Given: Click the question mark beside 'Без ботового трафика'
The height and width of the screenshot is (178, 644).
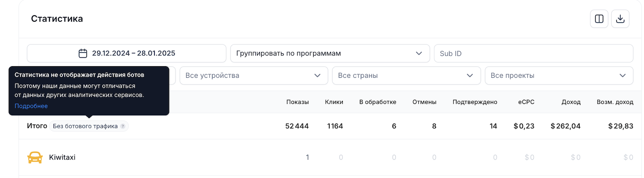Looking at the screenshot, I should click(x=123, y=126).
